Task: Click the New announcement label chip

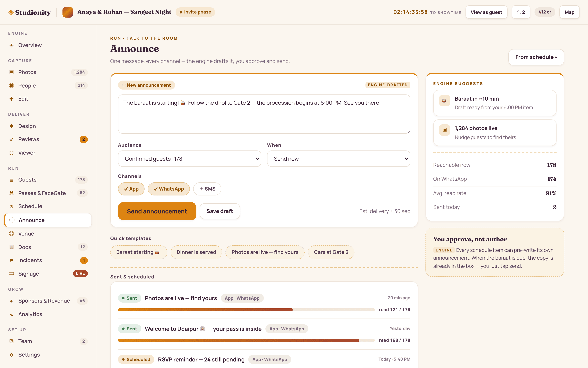Action: coord(147,85)
